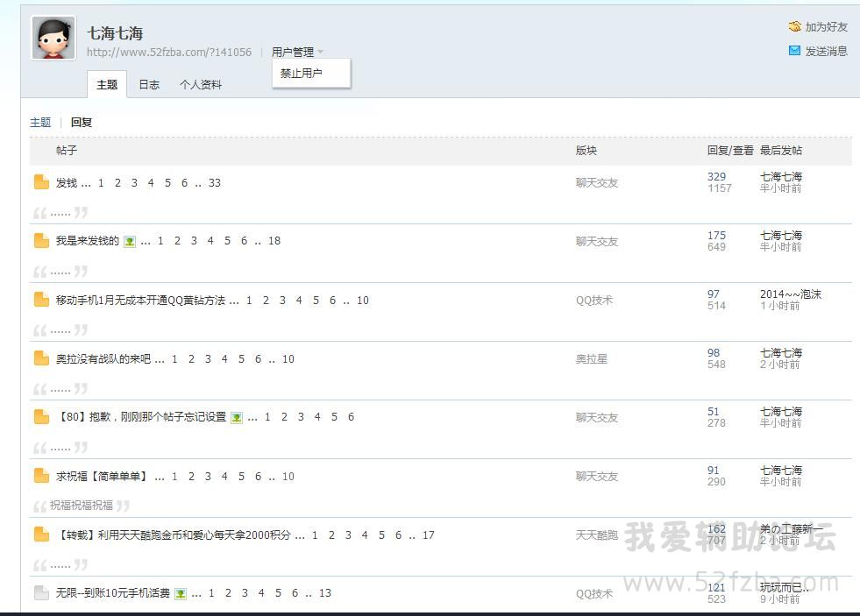This screenshot has width=860, height=616.
Task: Open the 个人资料 tab
Action: click(x=200, y=84)
